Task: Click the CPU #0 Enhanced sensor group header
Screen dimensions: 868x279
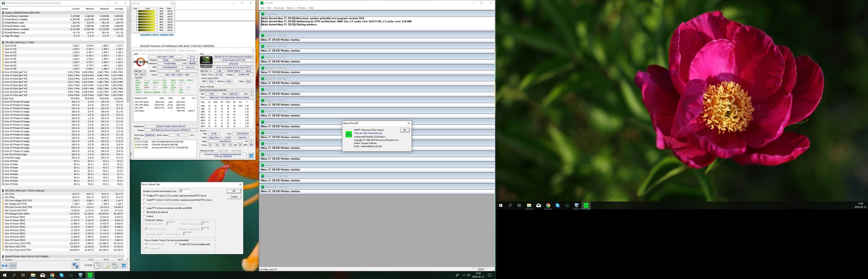Action: 63,190
